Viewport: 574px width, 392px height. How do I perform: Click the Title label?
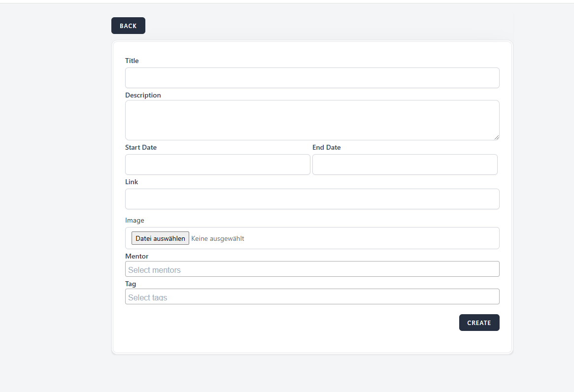pos(132,61)
